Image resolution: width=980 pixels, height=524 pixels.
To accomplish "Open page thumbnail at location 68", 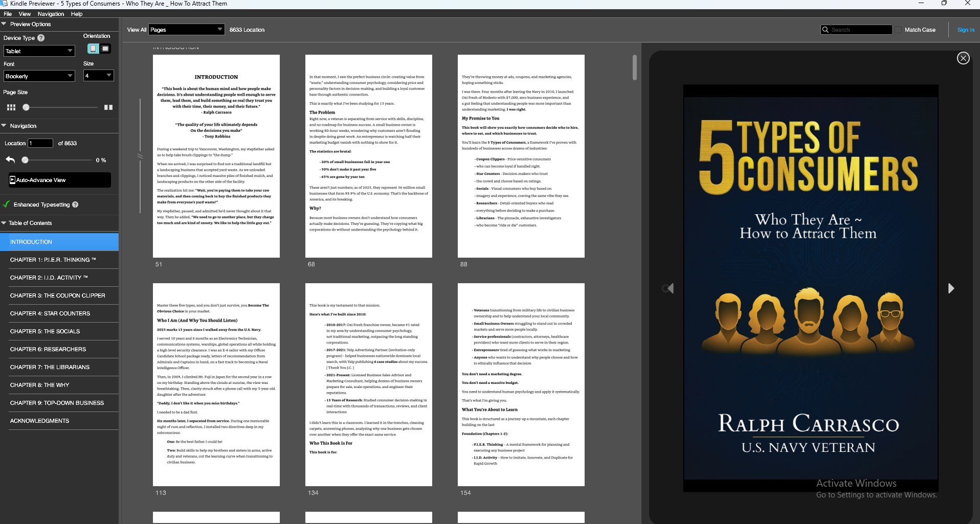I will (369, 156).
